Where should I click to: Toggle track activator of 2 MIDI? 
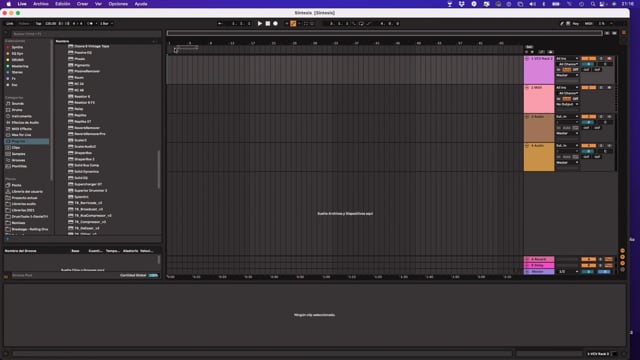point(589,88)
